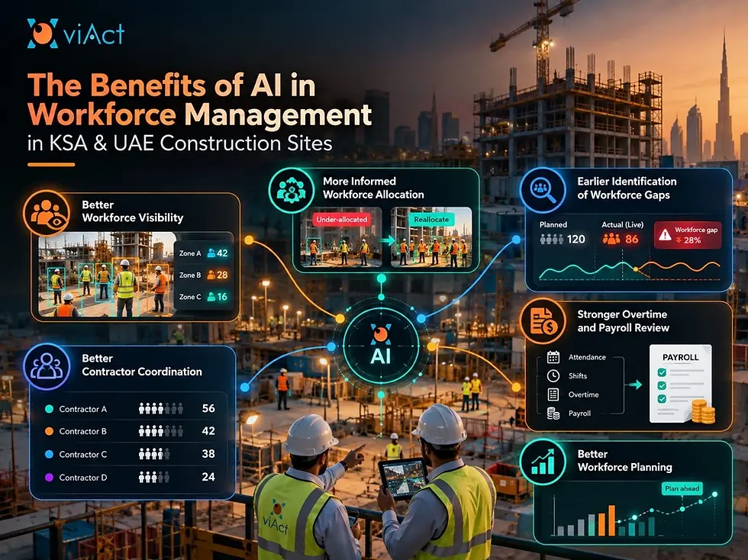Click the More Informed Workforce Allocation icon
The height and width of the screenshot is (560, 748).
[291, 190]
